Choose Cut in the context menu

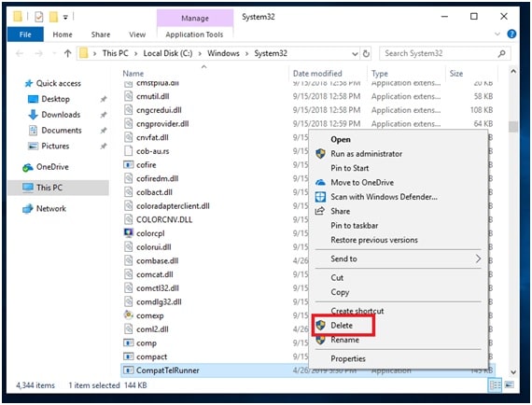[337, 277]
